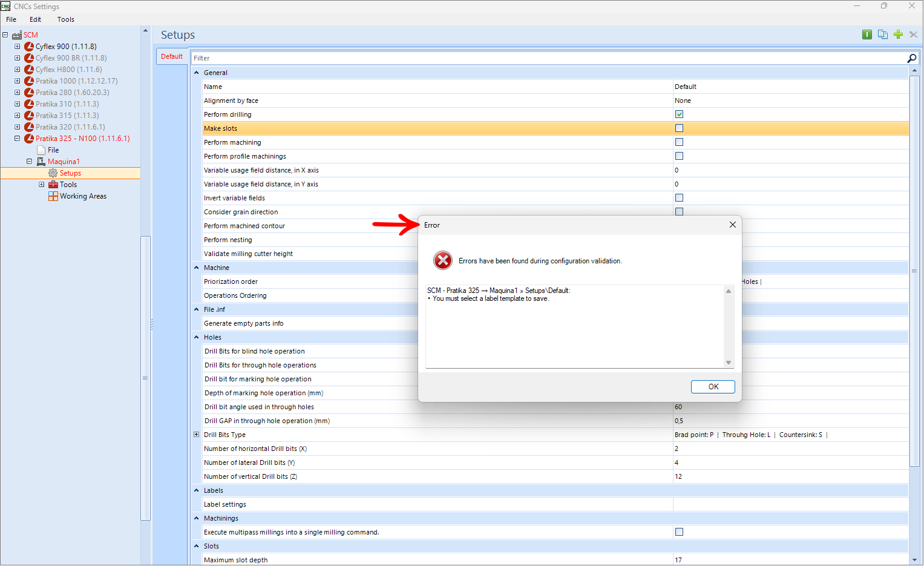Close the Error dialog with X
Screen dimensions: 924x566
(x=732, y=225)
